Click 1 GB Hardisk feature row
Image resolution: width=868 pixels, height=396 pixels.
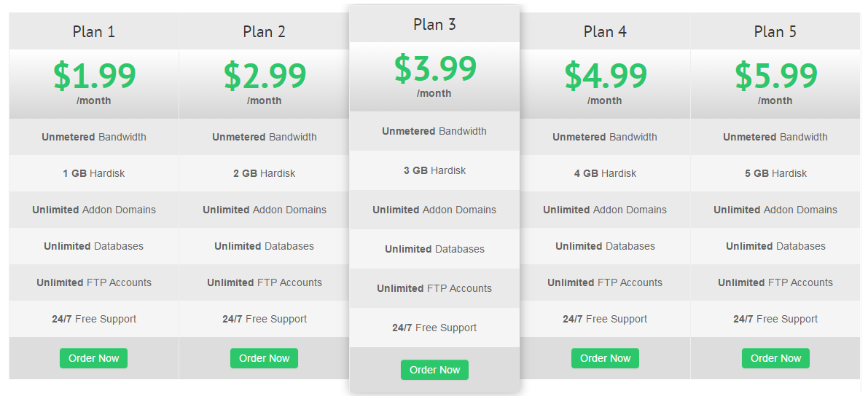(x=94, y=173)
